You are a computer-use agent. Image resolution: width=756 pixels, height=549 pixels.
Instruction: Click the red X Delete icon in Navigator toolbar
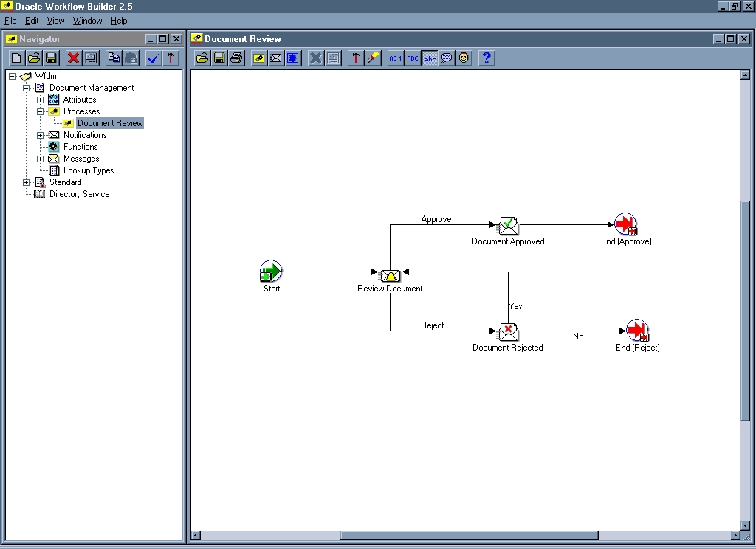[73, 58]
